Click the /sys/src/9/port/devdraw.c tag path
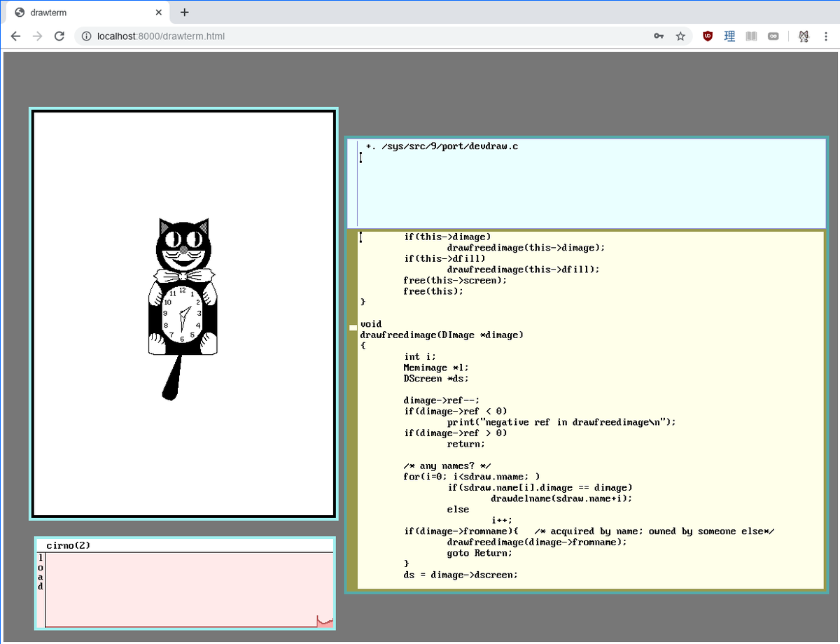The image size is (840, 644). 450,146
